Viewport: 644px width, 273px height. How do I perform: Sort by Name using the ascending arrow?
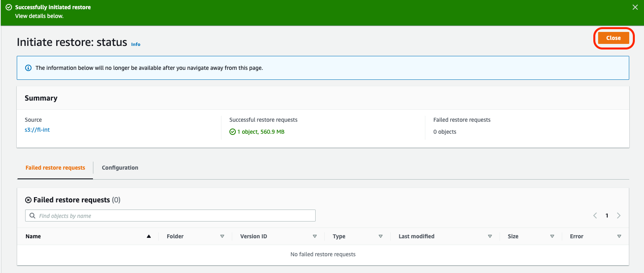[x=149, y=236]
